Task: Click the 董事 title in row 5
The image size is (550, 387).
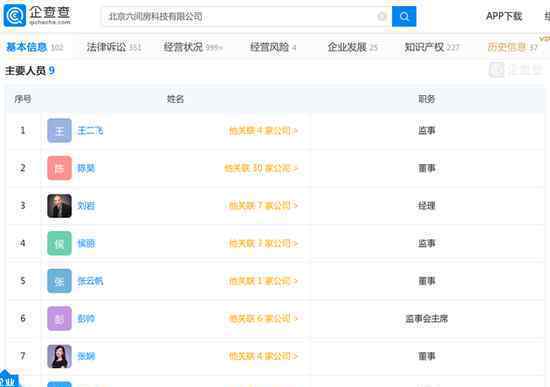Action: click(427, 281)
